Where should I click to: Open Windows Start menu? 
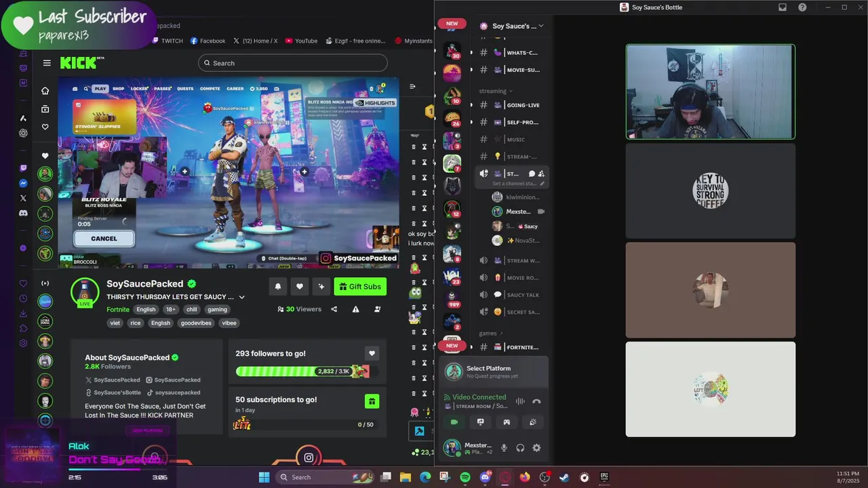pyautogui.click(x=264, y=477)
